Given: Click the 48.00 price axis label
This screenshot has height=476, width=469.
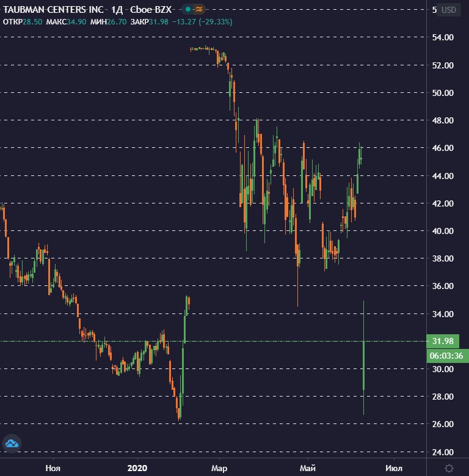Looking at the screenshot, I should [443, 120].
